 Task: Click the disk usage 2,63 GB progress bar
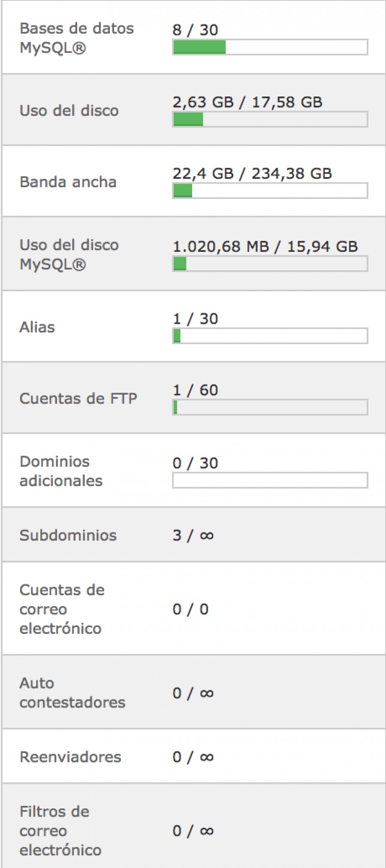click(x=270, y=119)
